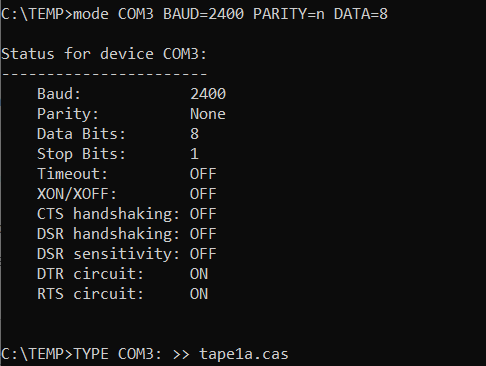
Task: Click the Timeout OFF value
Action: [203, 174]
